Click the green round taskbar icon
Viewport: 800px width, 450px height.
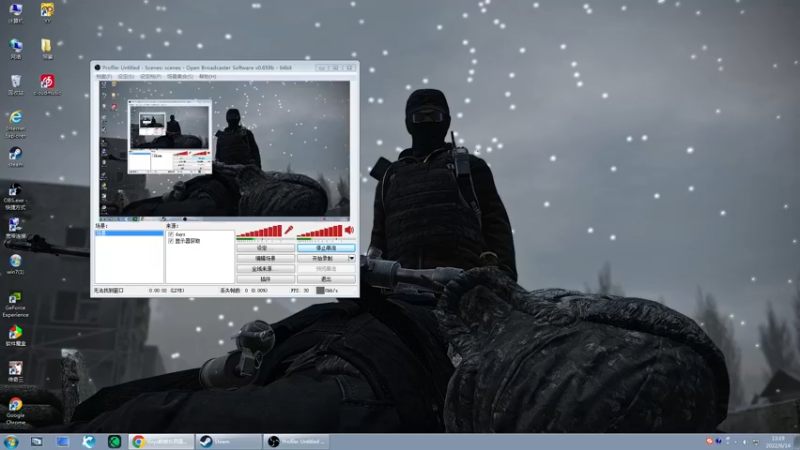[114, 442]
